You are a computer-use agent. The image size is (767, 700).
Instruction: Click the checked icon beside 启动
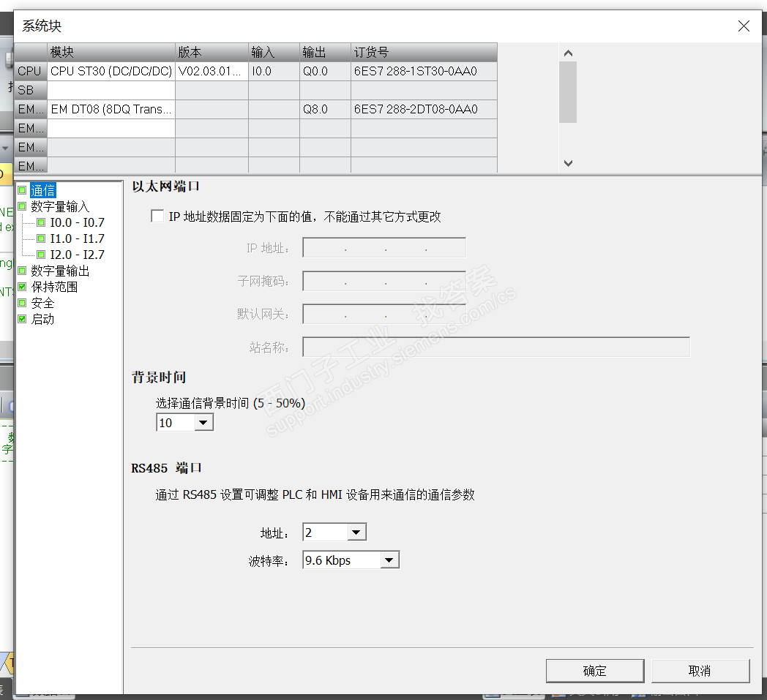(x=22, y=319)
